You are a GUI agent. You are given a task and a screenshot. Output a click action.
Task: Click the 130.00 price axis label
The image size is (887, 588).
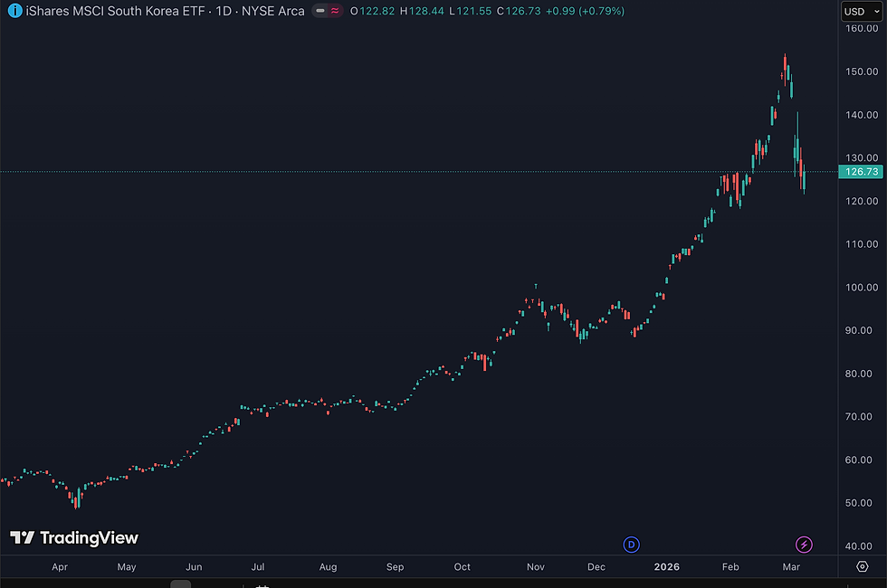[x=862, y=157]
